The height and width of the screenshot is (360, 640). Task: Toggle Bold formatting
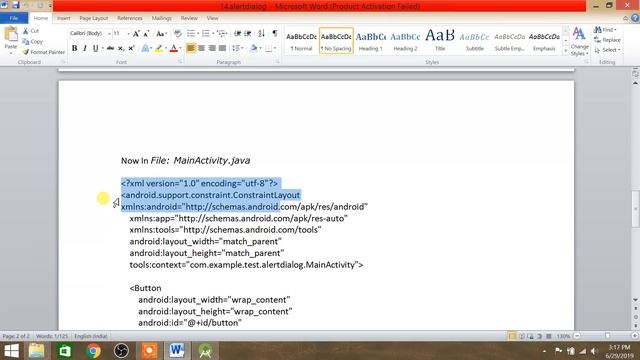coord(74,48)
